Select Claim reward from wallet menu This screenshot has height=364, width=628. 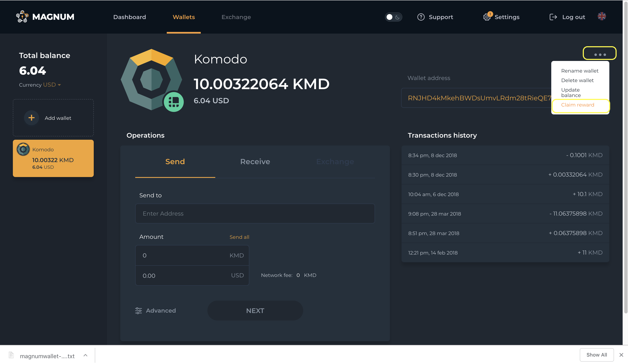(577, 105)
